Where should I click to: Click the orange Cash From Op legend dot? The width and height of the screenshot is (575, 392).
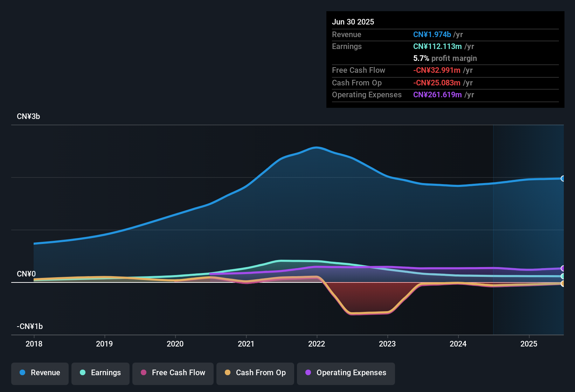[228, 373]
